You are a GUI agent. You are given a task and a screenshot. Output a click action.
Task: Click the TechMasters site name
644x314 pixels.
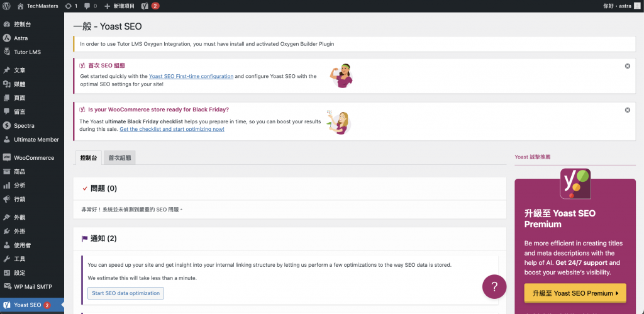point(43,6)
